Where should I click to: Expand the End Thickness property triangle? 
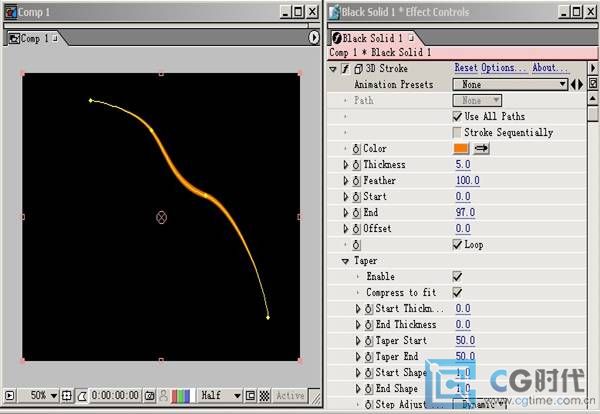tap(358, 325)
